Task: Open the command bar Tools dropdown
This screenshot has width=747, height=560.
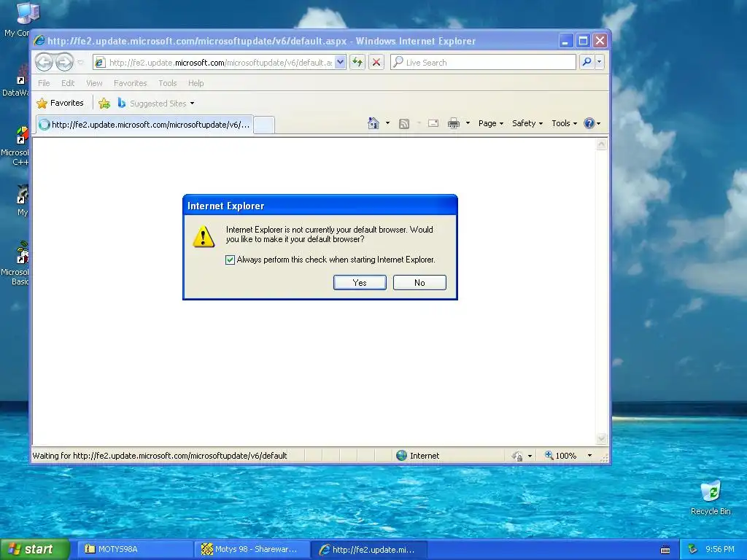Action: tap(564, 123)
